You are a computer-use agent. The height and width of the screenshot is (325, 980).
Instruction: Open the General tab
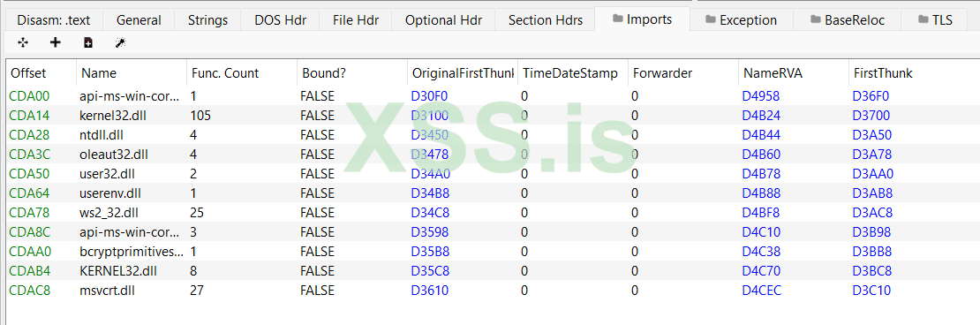[x=138, y=20]
